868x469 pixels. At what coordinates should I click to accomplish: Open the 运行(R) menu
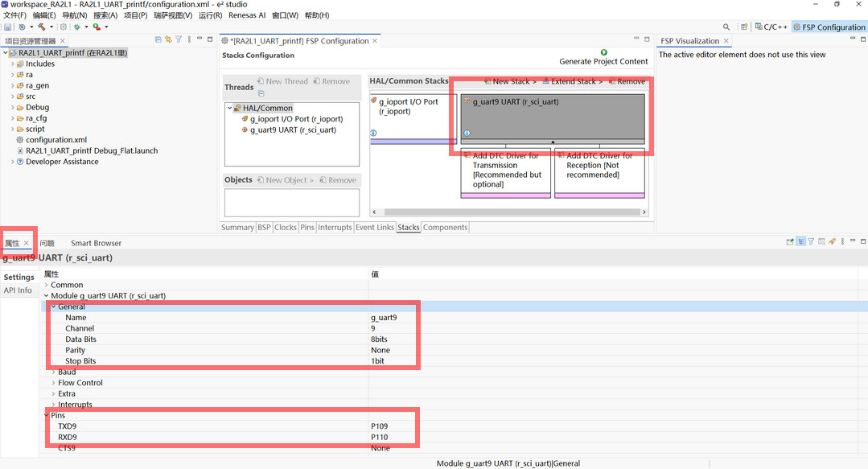(x=210, y=15)
